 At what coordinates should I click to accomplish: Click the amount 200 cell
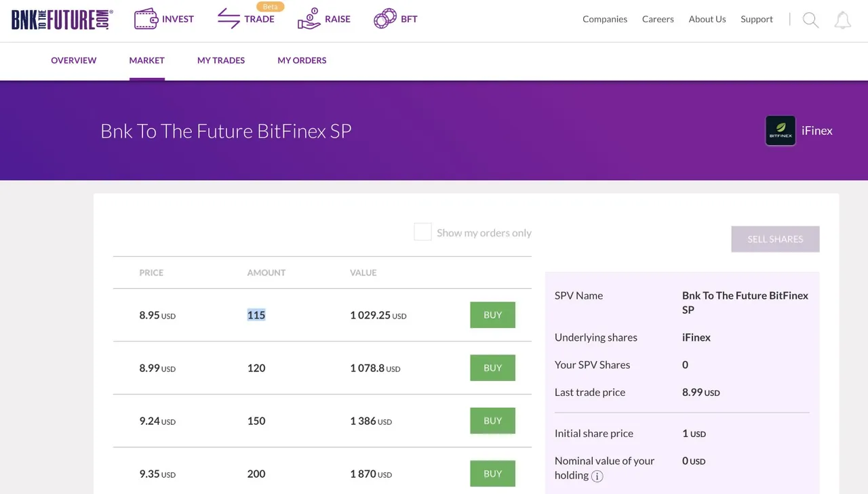point(256,474)
